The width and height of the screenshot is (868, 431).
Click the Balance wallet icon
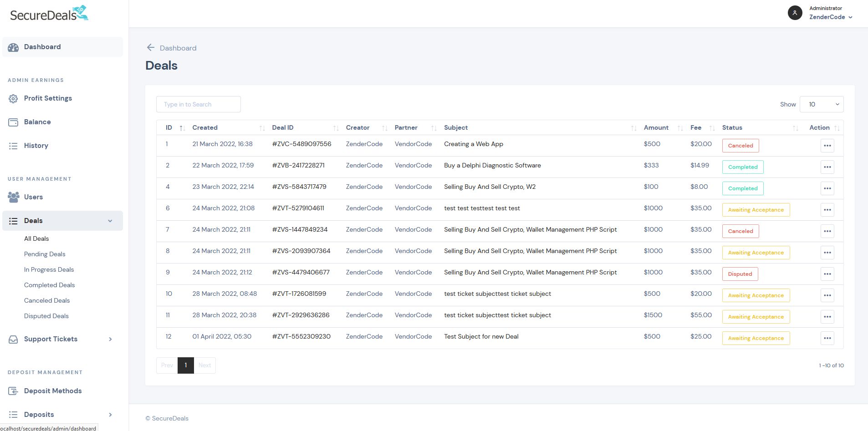(x=13, y=122)
